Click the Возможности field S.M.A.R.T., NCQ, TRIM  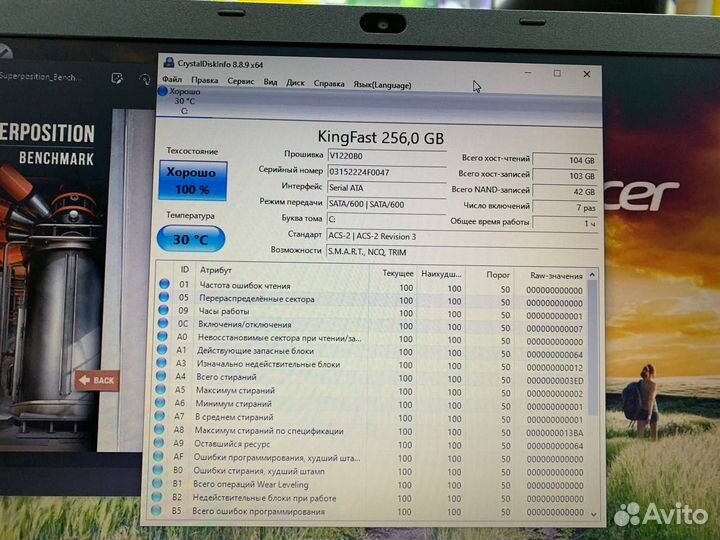[x=461, y=252]
